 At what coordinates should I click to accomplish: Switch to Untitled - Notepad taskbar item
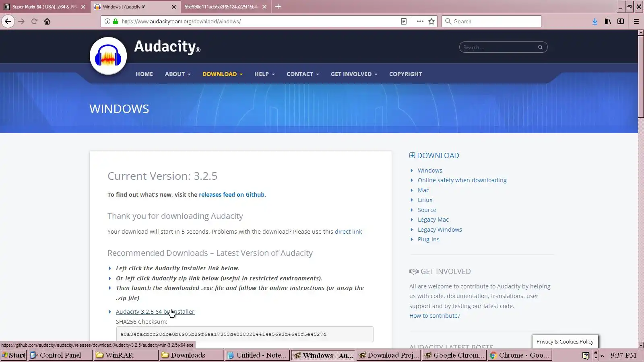(x=257, y=355)
